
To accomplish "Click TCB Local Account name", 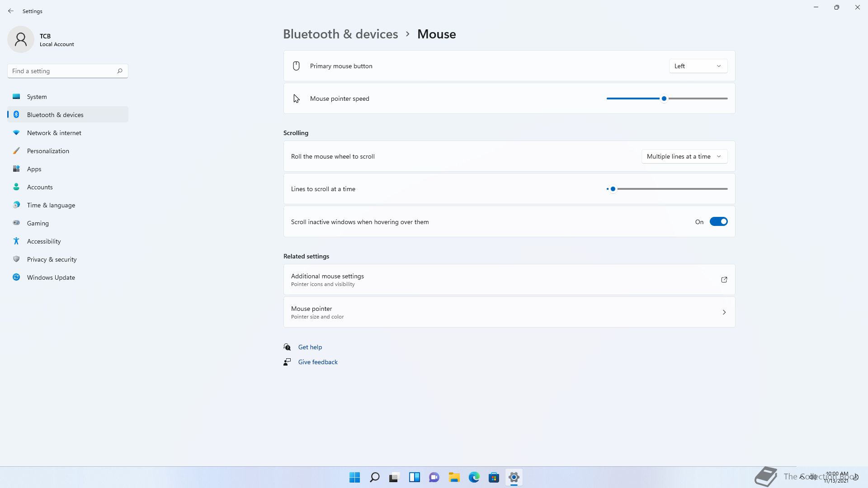I will tap(57, 40).
